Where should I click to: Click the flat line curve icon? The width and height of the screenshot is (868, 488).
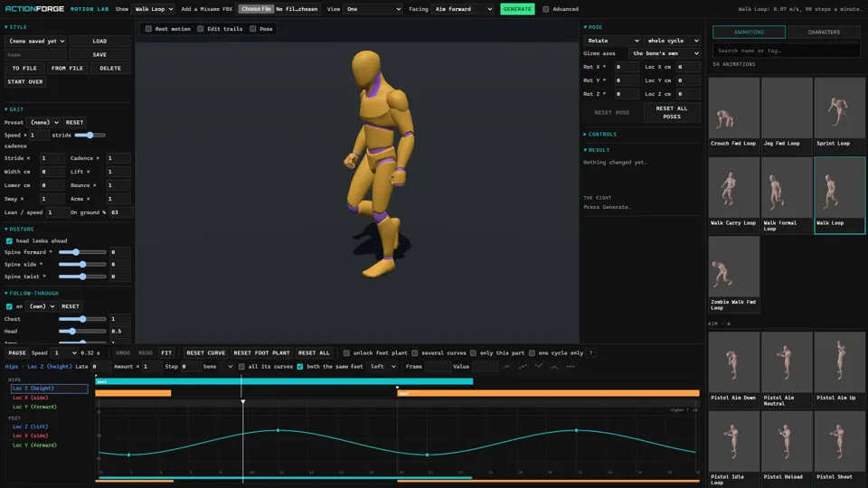(571, 366)
